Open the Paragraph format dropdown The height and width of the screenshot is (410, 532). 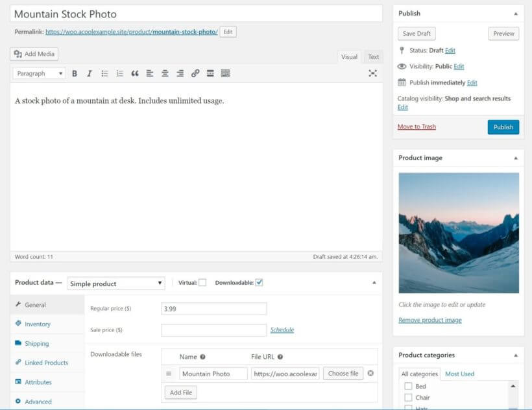coord(40,73)
